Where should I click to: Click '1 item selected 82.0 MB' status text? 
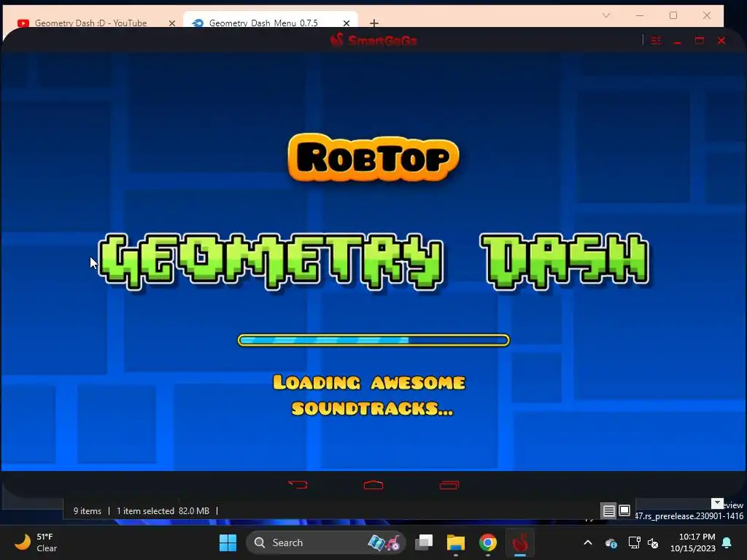[x=163, y=511]
